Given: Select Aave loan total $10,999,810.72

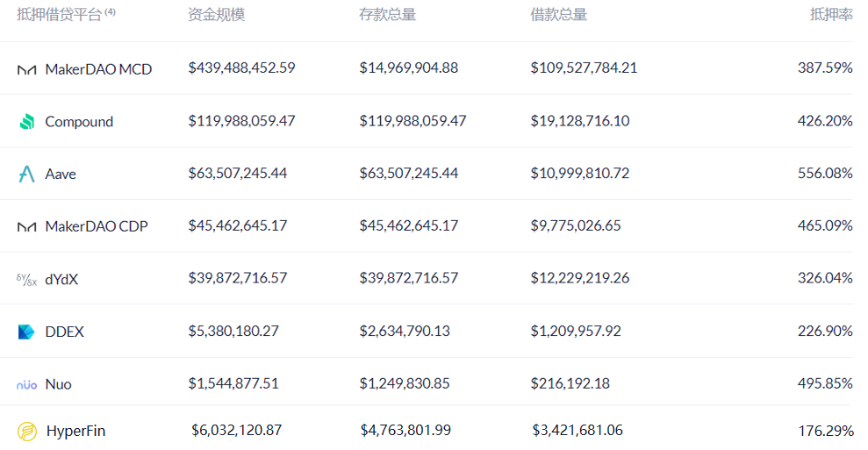Looking at the screenshot, I should click(579, 174).
